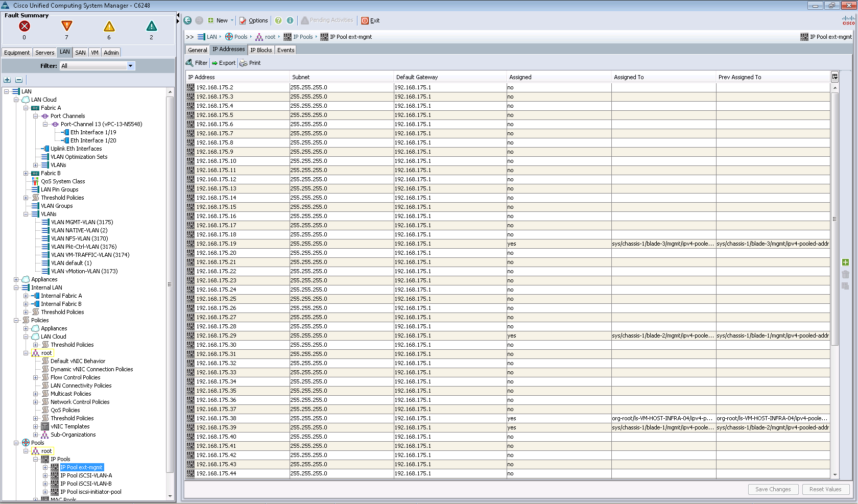Switch to the VM tab
The width and height of the screenshot is (858, 504).
[x=94, y=53]
